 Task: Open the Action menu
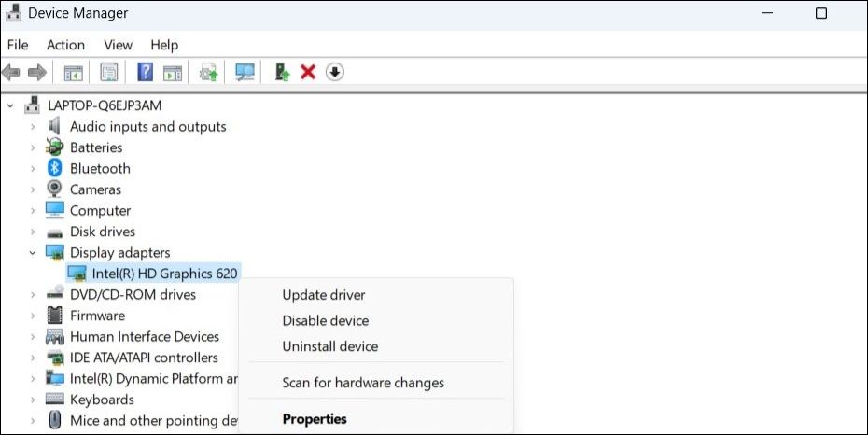pos(66,45)
